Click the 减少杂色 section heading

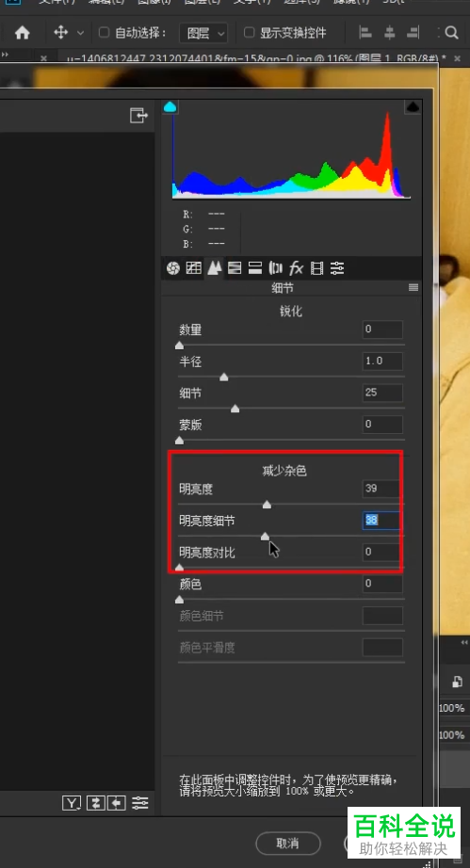click(x=284, y=471)
